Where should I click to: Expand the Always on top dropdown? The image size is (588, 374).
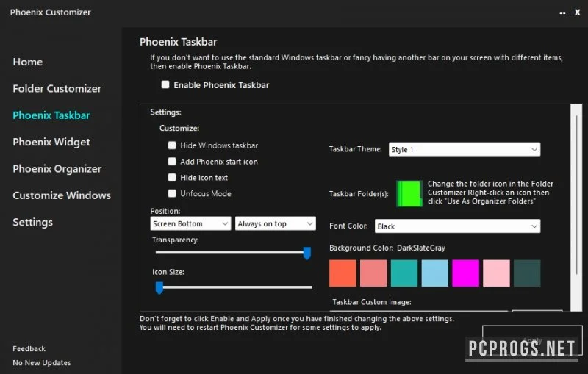(x=275, y=223)
